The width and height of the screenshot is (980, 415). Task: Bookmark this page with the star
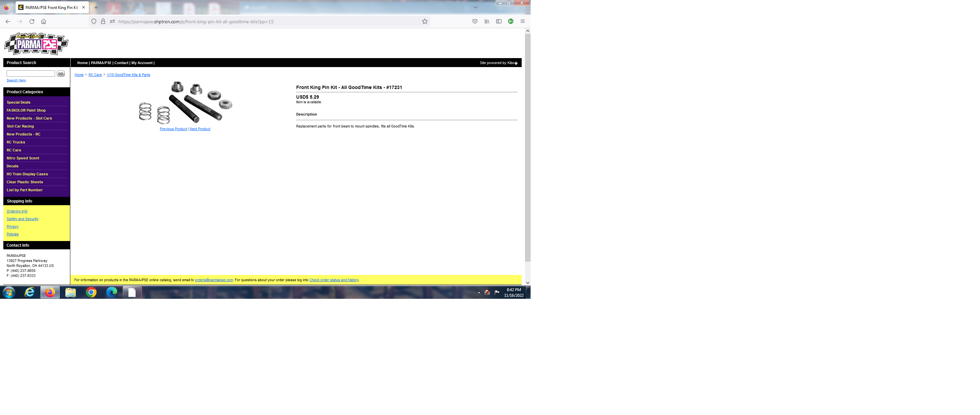coord(425,21)
